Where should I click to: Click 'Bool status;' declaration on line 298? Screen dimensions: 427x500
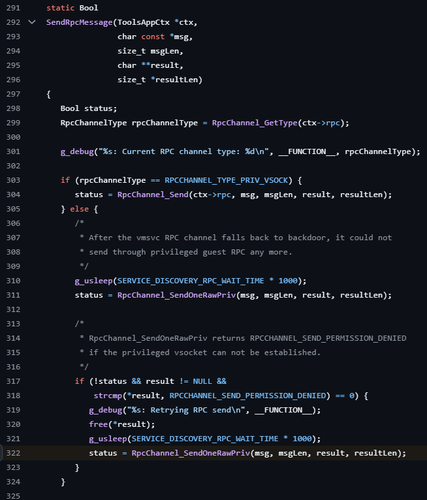[89, 109]
